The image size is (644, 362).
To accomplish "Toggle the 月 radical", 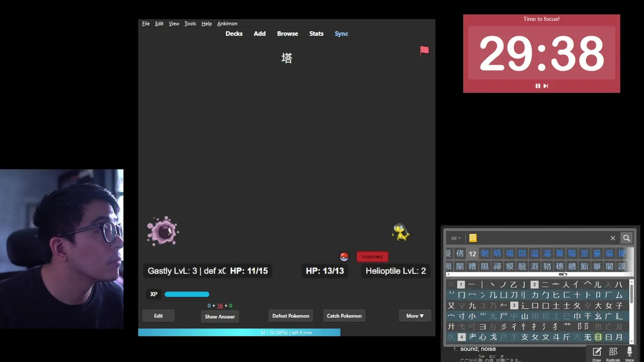I will point(619,337).
